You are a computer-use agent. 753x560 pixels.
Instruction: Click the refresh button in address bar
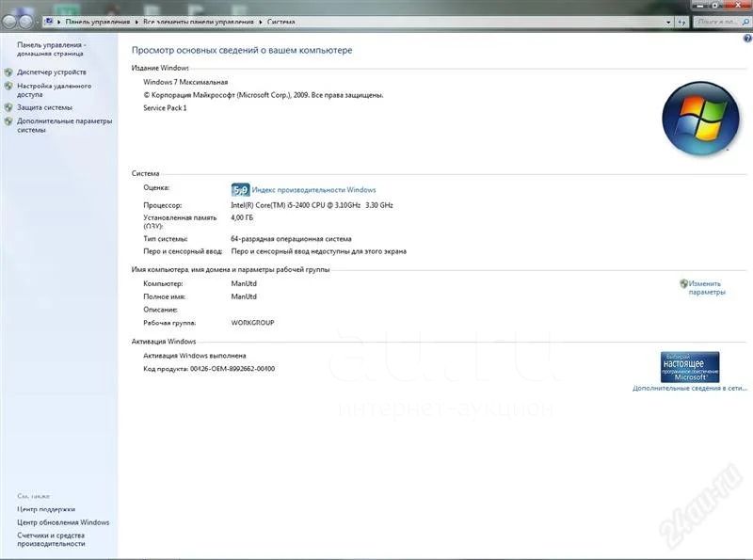pyautogui.click(x=681, y=22)
